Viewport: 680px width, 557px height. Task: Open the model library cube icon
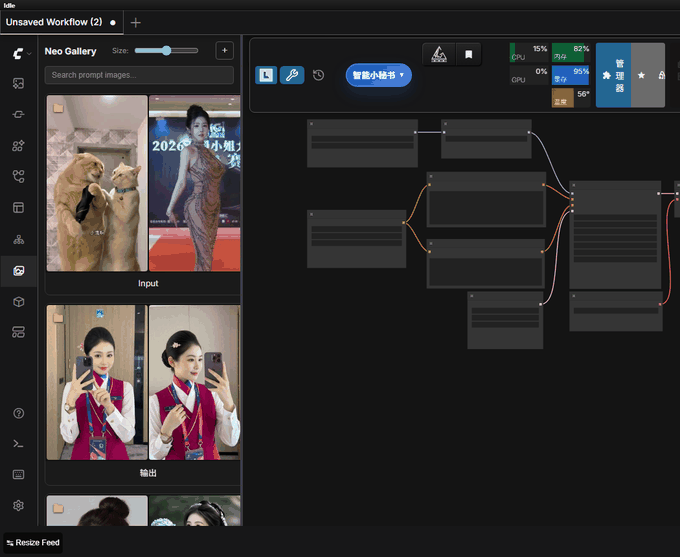[18, 302]
